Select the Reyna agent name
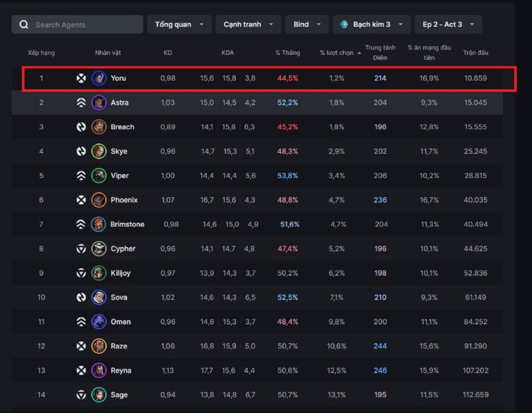This screenshot has height=413, width=532. (121, 370)
